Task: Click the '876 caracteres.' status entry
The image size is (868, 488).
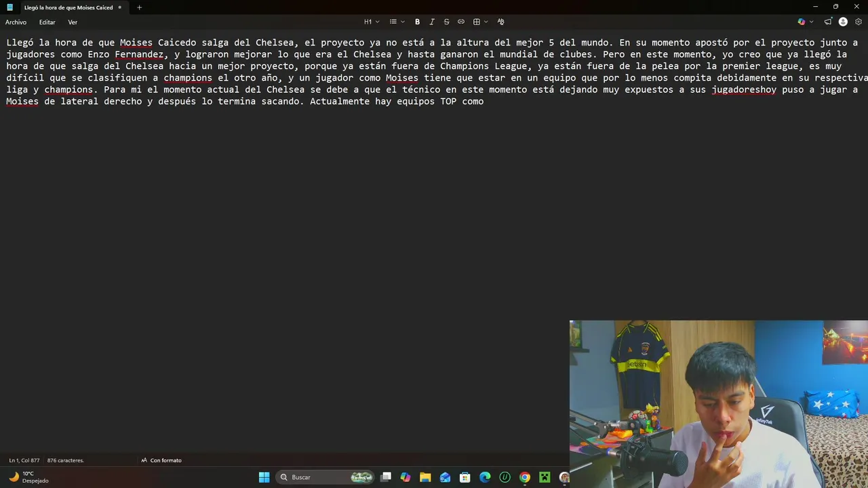Action: 66,460
